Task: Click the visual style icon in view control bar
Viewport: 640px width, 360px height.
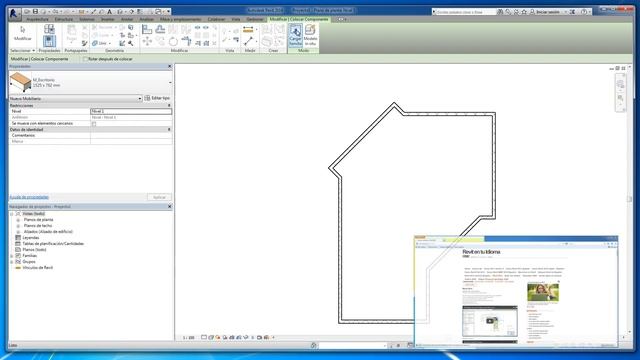Action: [x=211, y=338]
